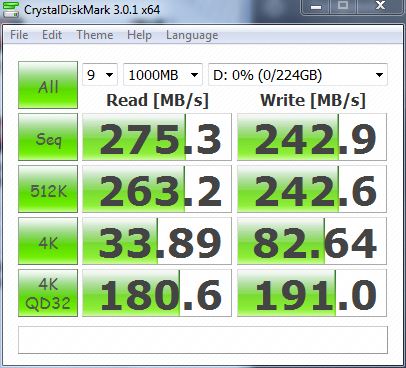The height and width of the screenshot is (368, 406).
Task: Click the Write [MB/s] column header
Action: [x=313, y=100]
